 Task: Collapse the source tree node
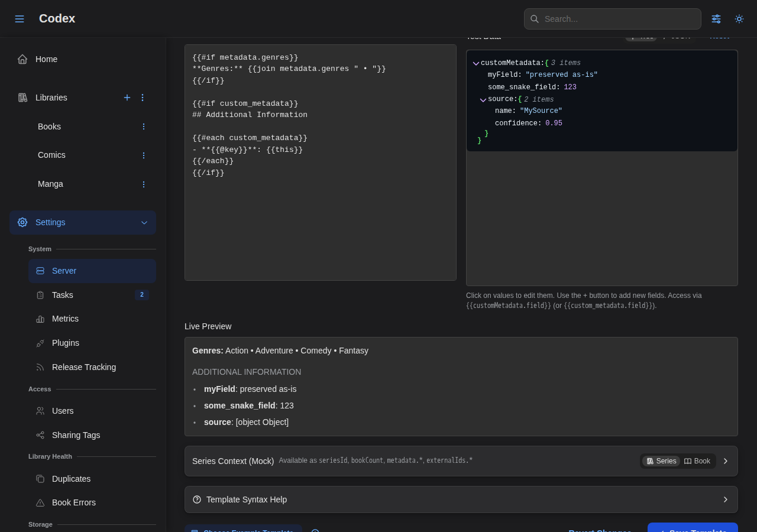pyautogui.click(x=483, y=100)
